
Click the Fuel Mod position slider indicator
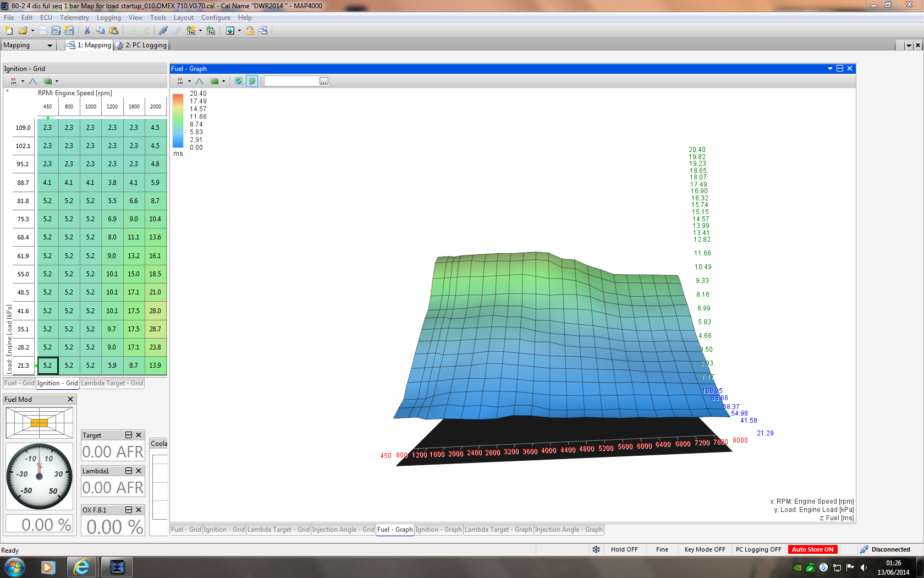pos(39,423)
